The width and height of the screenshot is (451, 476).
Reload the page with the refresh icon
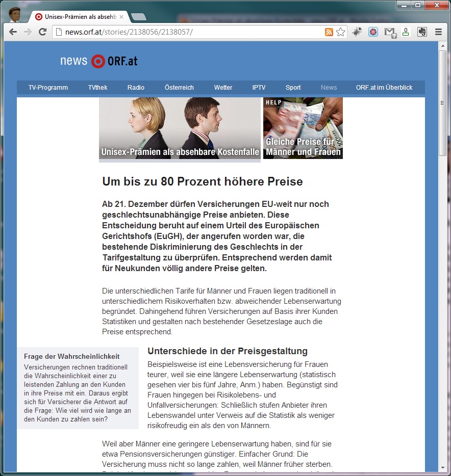(42, 32)
